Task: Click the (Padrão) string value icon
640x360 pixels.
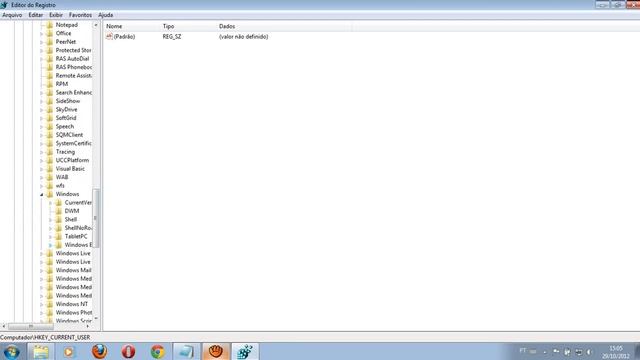Action: [109, 36]
